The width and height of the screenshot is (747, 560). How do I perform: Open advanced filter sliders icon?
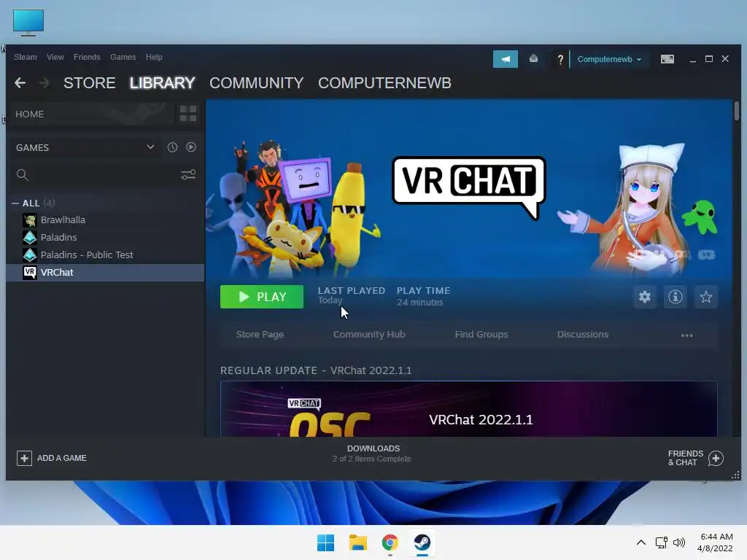coord(188,175)
